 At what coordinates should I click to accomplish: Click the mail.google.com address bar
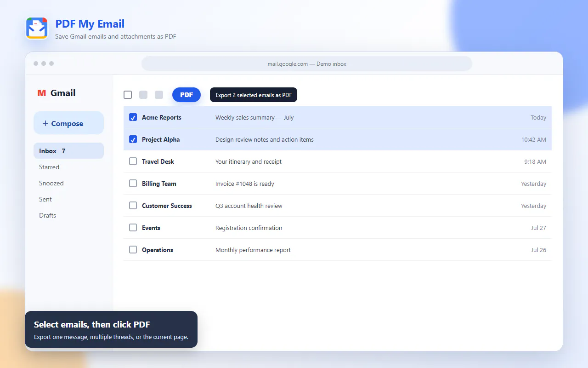point(307,63)
